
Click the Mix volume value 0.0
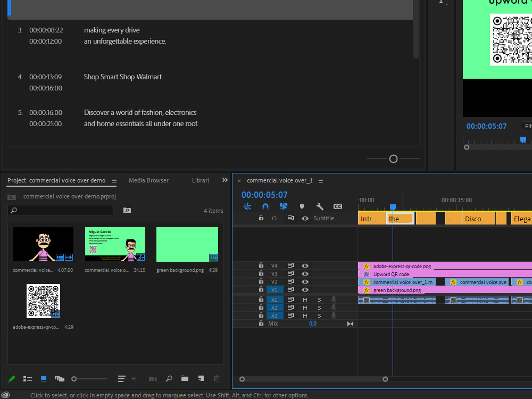click(x=312, y=323)
